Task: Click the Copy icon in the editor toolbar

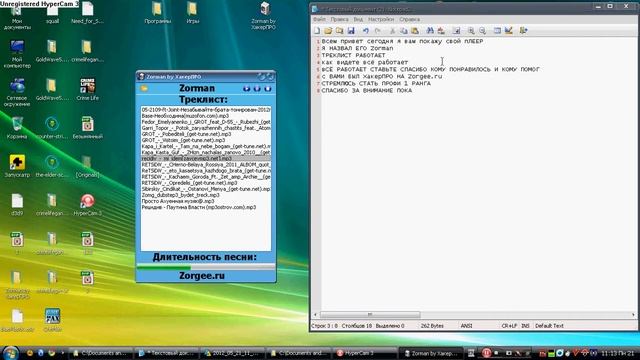Action: point(404,31)
